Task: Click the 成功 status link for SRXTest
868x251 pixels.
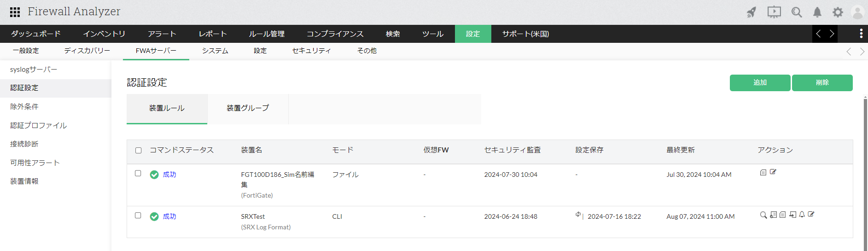Action: pos(169,216)
